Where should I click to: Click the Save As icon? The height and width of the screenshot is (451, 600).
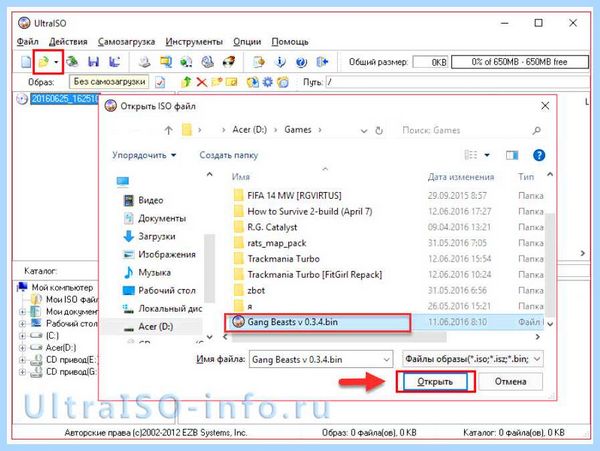114,62
